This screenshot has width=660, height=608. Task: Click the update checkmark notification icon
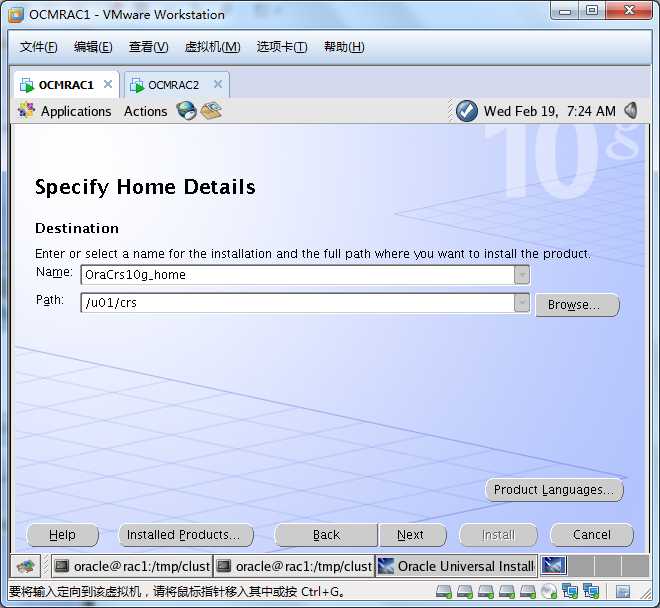(x=467, y=111)
